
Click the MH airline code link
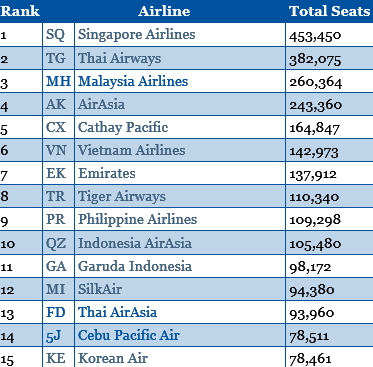click(x=58, y=82)
